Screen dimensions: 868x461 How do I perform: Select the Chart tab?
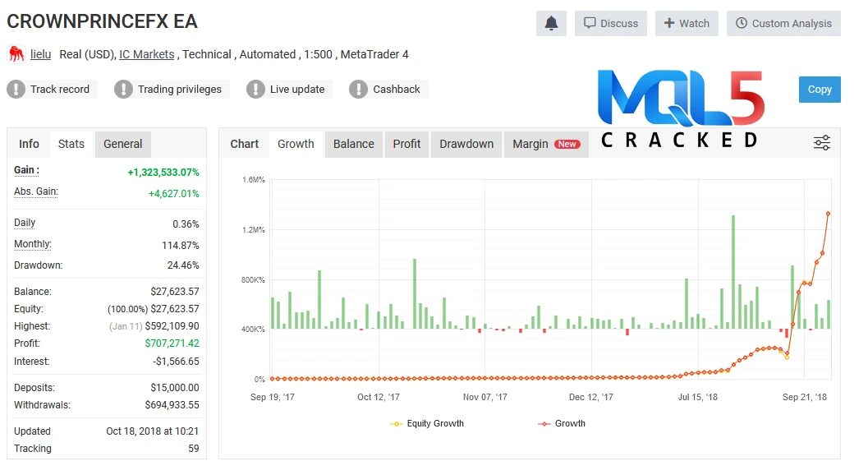point(244,144)
